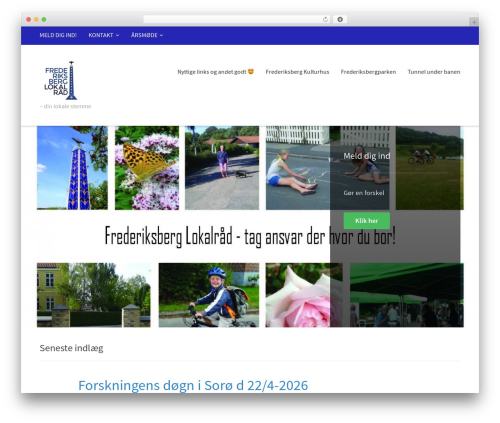
Task: Click the green maximize window dot
Action: (x=44, y=20)
